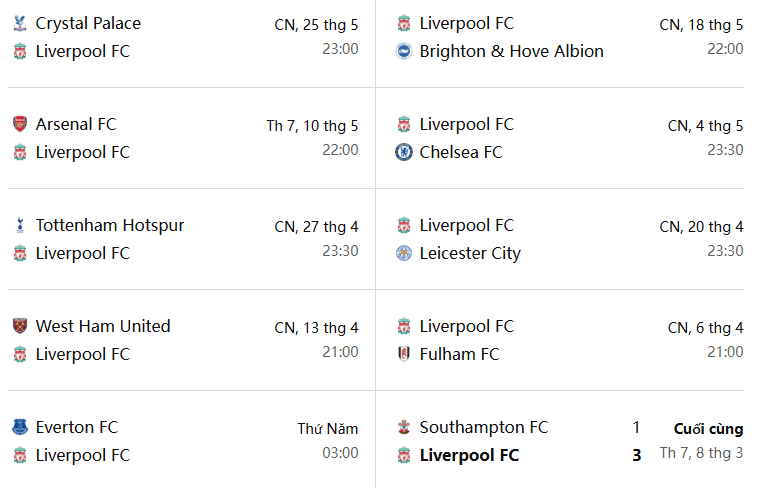Click the bold Liverpool FC winner name
Viewport: 759px width, 488px height.
tap(469, 456)
